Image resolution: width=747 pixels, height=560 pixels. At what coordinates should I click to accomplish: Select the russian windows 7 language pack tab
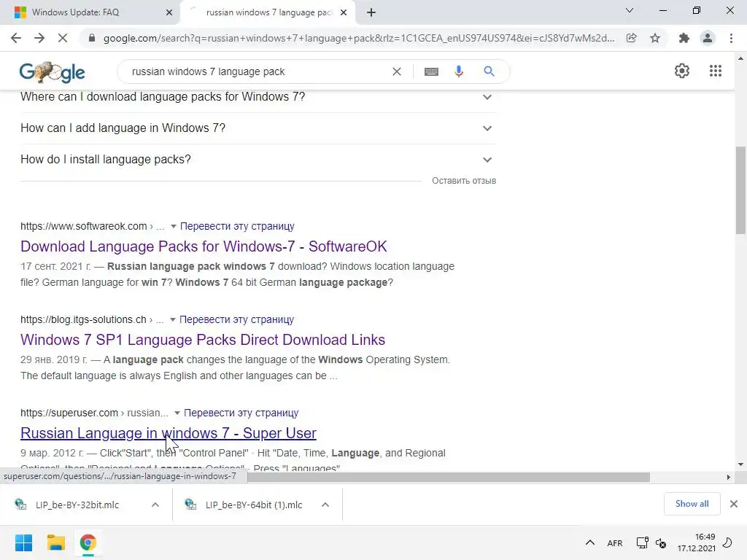pyautogui.click(x=267, y=12)
